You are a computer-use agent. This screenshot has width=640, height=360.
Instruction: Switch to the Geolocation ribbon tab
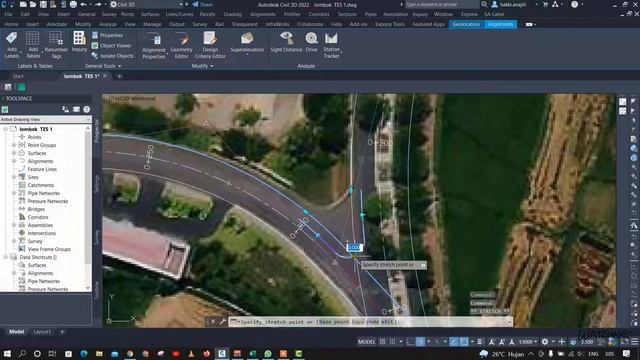point(466,24)
